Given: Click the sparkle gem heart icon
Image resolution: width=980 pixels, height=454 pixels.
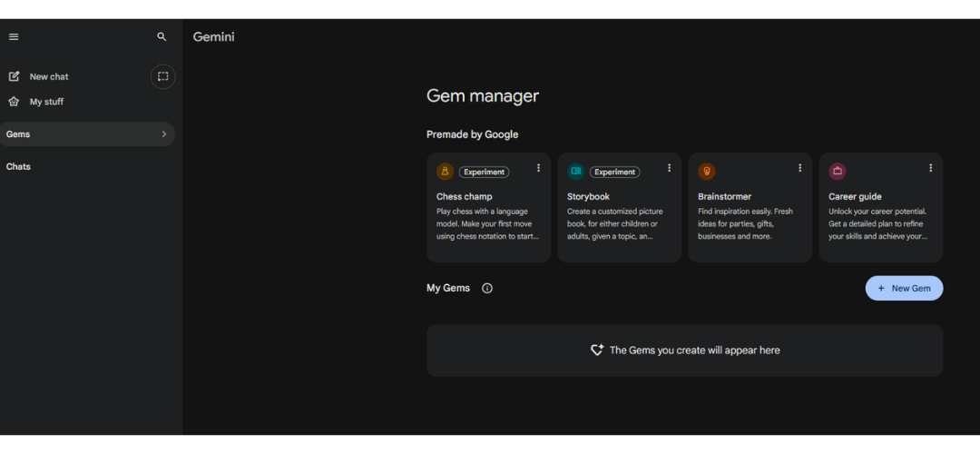Looking at the screenshot, I should point(597,350).
